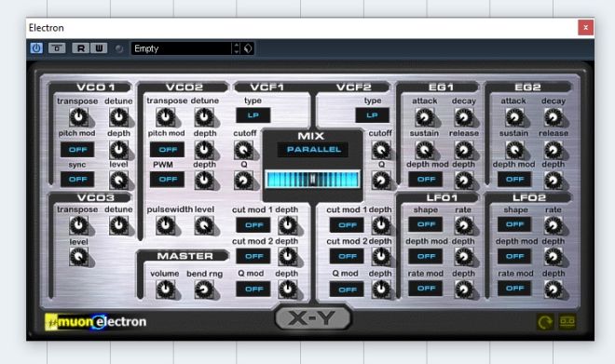Click the bypass button beside the power icon

[x=57, y=48]
